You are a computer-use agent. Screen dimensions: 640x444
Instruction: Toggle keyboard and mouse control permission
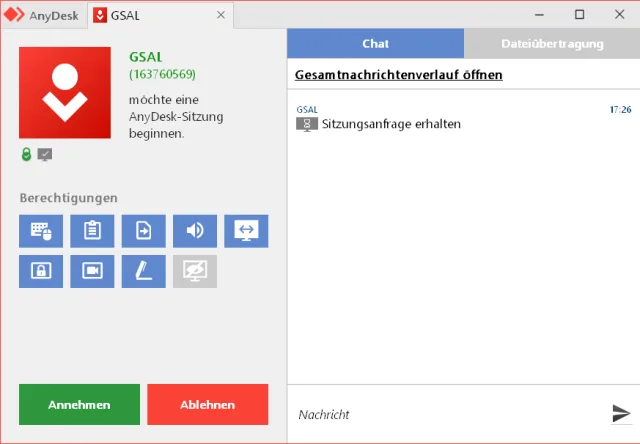tap(41, 231)
